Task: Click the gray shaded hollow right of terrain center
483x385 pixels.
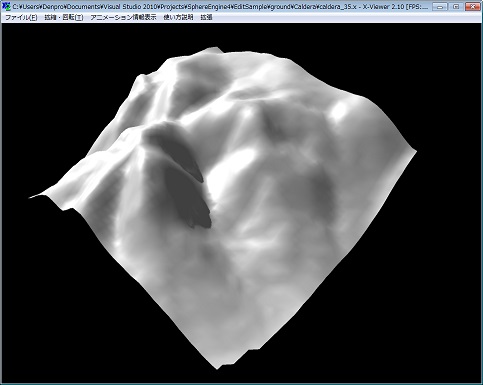Action: coord(320,190)
